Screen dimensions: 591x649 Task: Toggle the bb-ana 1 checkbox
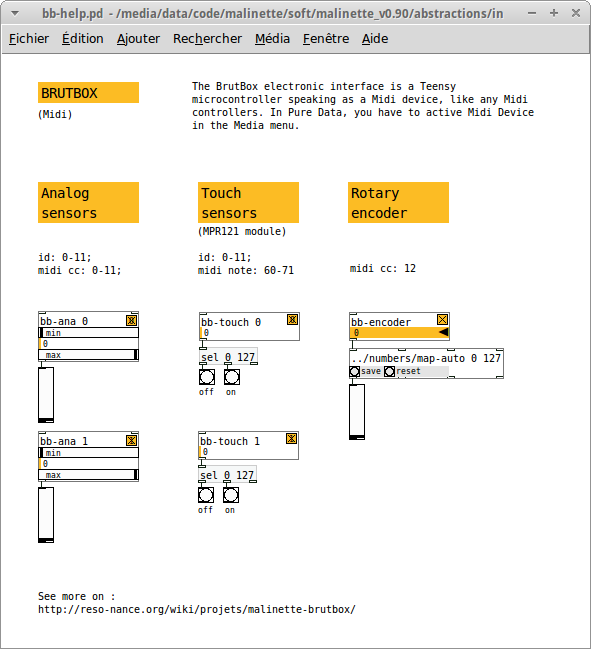132,440
